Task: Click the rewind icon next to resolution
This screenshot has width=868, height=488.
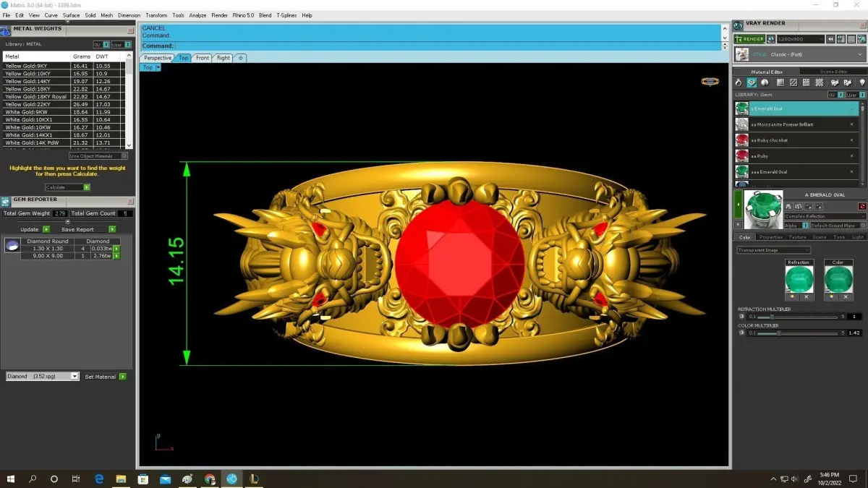Action: pos(830,39)
